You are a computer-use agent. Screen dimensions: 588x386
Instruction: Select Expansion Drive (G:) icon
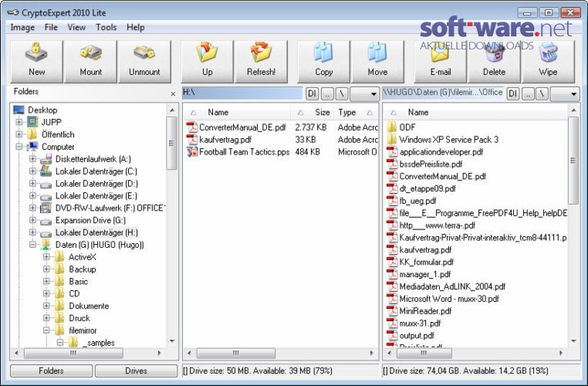coord(46,221)
